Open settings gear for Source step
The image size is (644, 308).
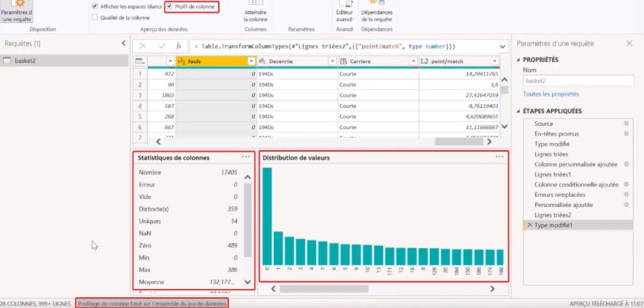626,123
